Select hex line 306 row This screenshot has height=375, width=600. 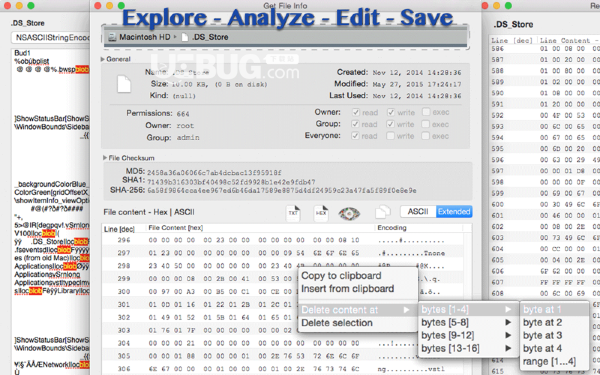(x=283, y=369)
